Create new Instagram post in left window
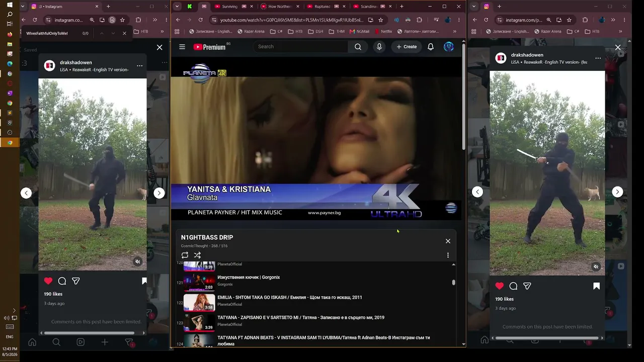 [105, 342]
